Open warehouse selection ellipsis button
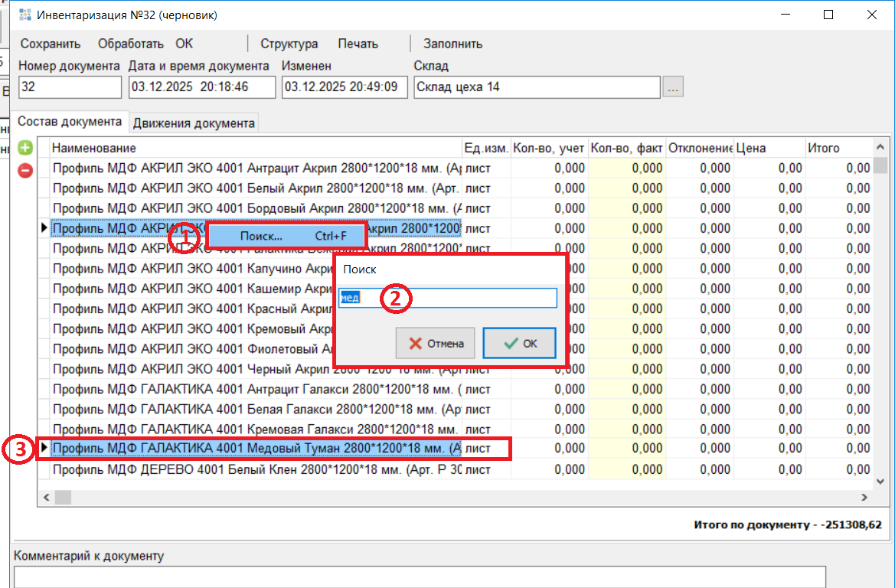This screenshot has width=895, height=588. (673, 87)
